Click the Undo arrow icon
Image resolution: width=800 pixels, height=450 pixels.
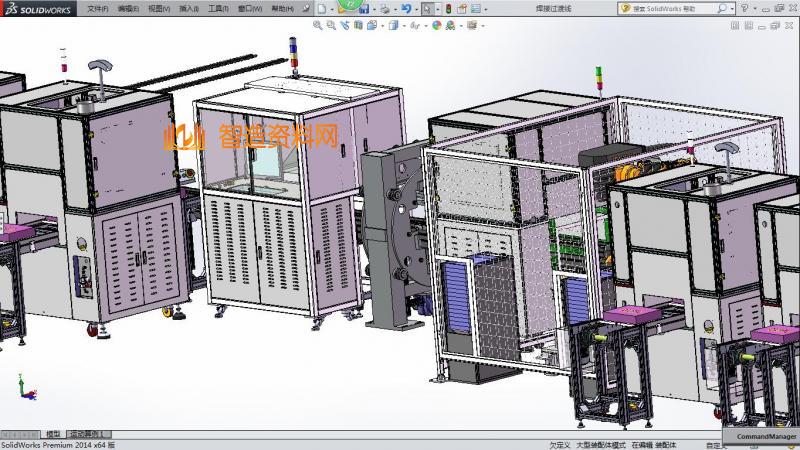406,8
